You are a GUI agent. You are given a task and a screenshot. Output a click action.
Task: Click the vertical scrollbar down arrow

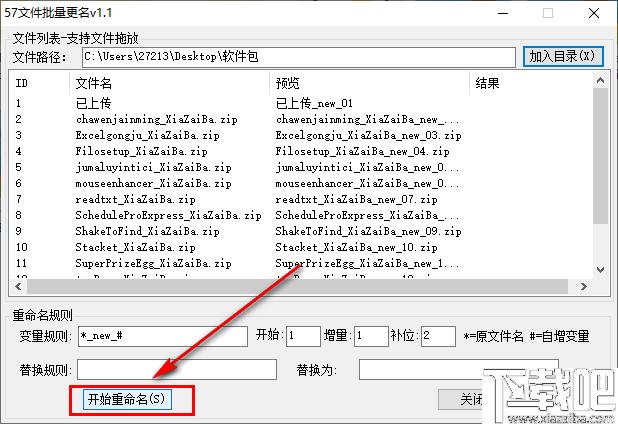600,270
